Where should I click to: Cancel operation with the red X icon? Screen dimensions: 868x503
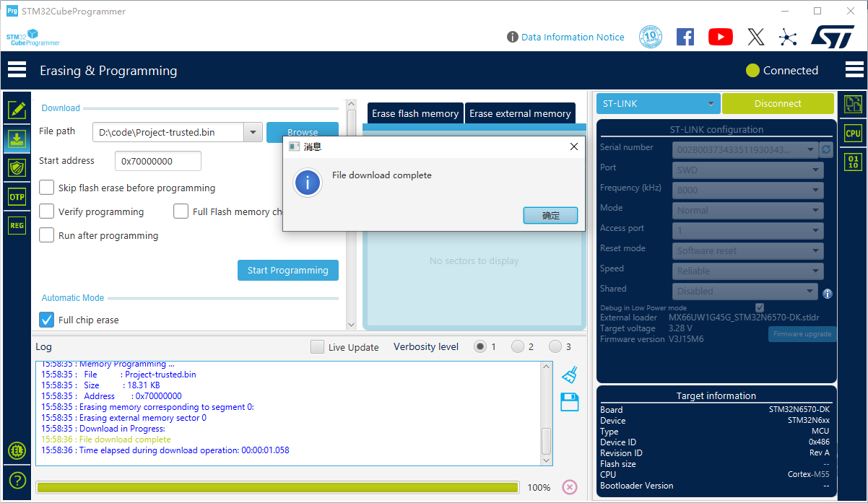click(x=570, y=487)
